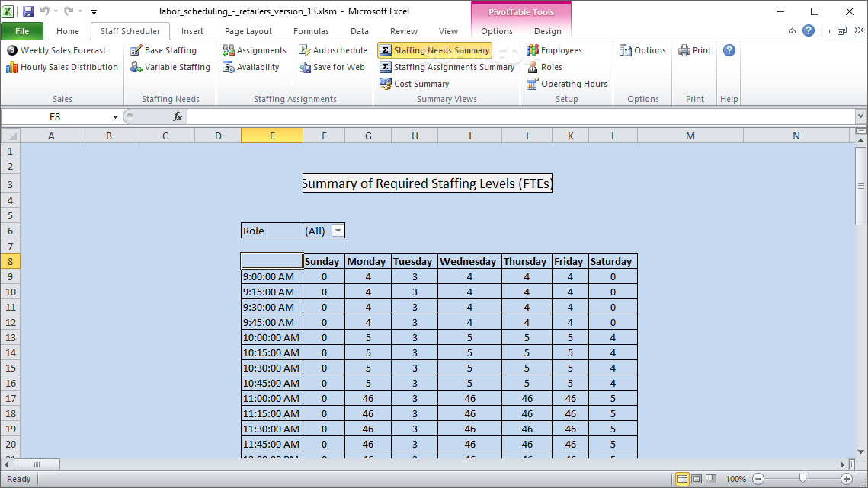Switch to Page Layout view in status bar

click(x=697, y=479)
